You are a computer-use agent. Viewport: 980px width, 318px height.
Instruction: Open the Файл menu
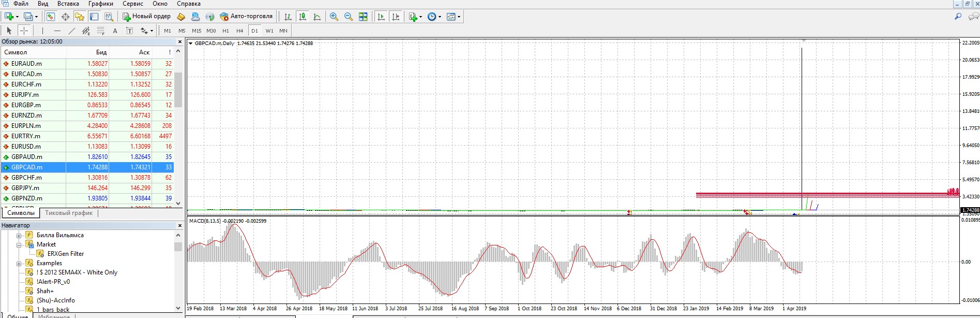pyautogui.click(x=21, y=4)
